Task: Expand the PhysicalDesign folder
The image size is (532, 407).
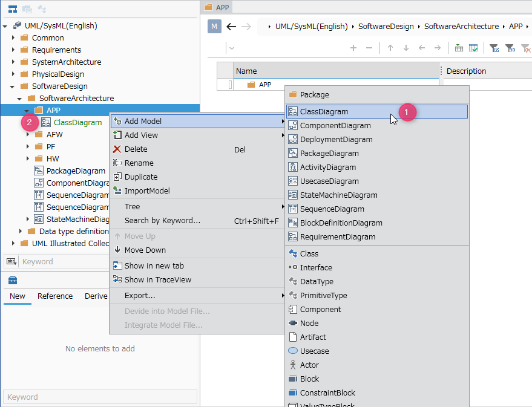Action: [13, 74]
